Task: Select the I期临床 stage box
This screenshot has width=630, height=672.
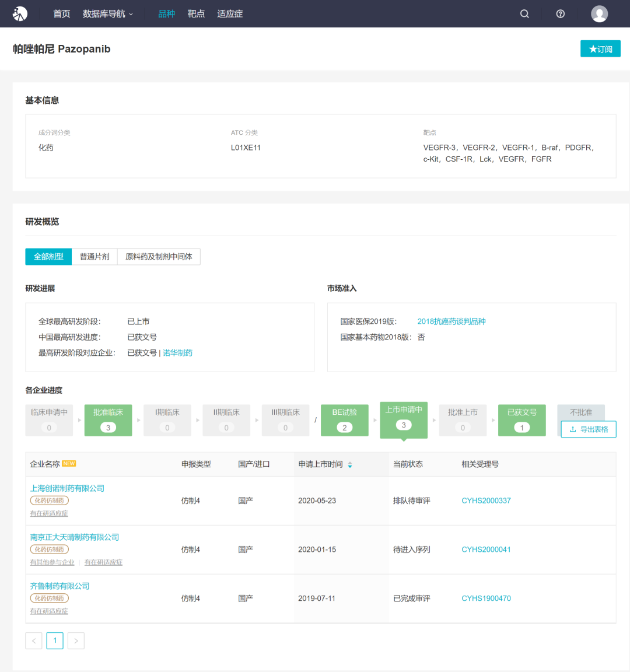Action: [x=167, y=420]
